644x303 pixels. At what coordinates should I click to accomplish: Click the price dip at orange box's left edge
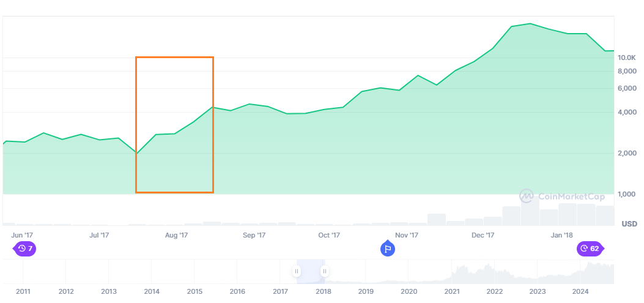137,153
